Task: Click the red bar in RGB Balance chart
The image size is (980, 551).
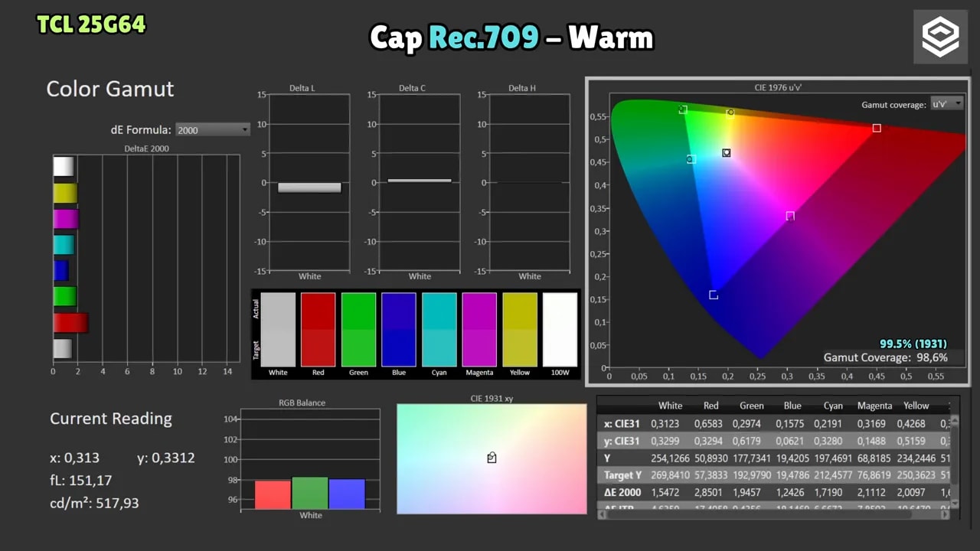Action: pos(273,494)
